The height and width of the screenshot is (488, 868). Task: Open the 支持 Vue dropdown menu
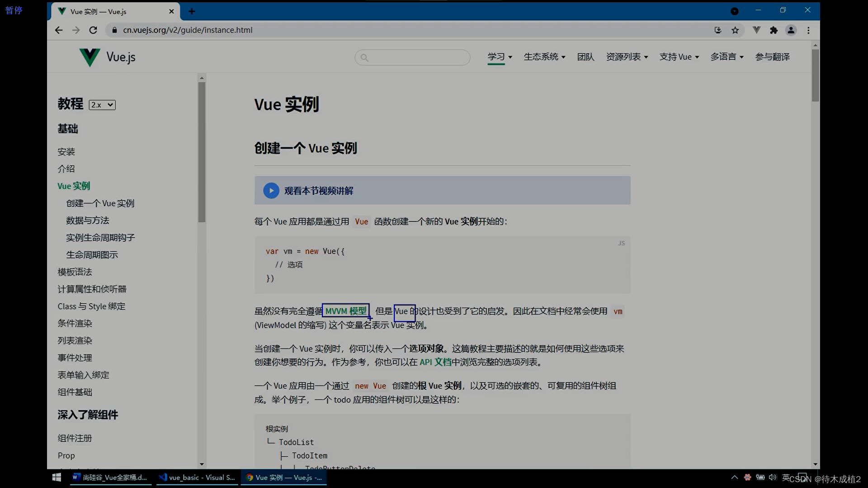[679, 57]
